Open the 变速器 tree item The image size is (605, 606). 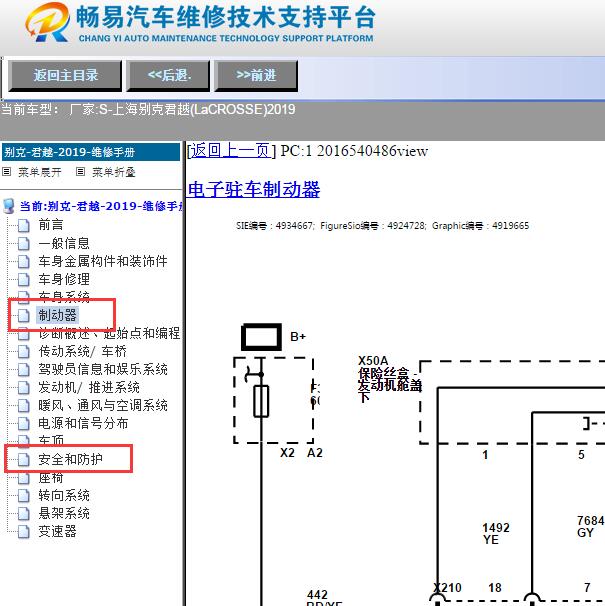[x=57, y=531]
